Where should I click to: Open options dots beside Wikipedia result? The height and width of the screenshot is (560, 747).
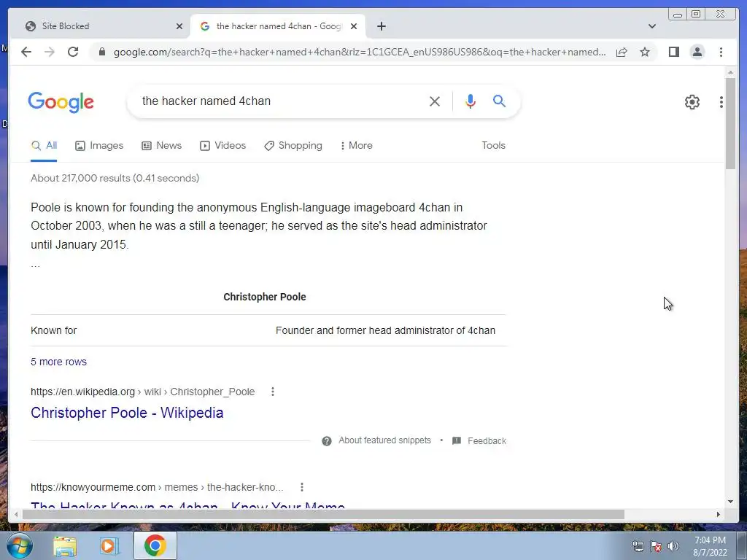coord(273,392)
